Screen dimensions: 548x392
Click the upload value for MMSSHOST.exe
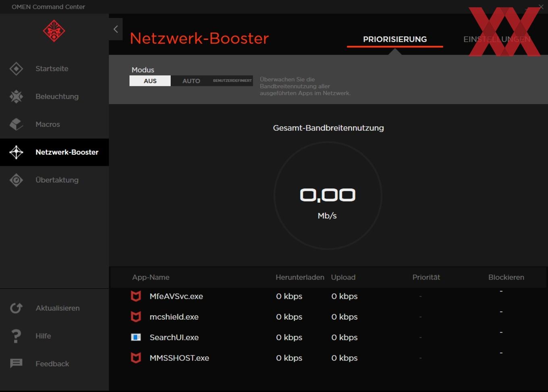(x=345, y=358)
